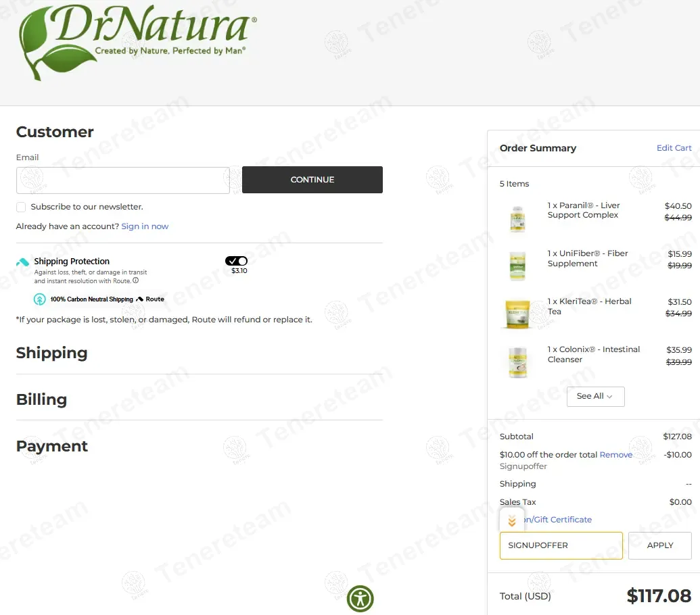Open the Shipping checkout step
700x615 pixels.
click(52, 353)
